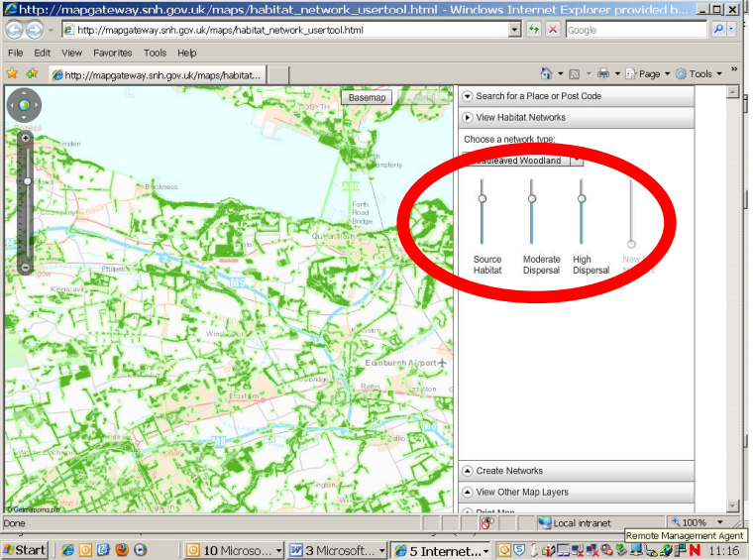Screen dimensions: 753x560
Task: Open the network type dropdown arrow
Action: click(x=577, y=160)
